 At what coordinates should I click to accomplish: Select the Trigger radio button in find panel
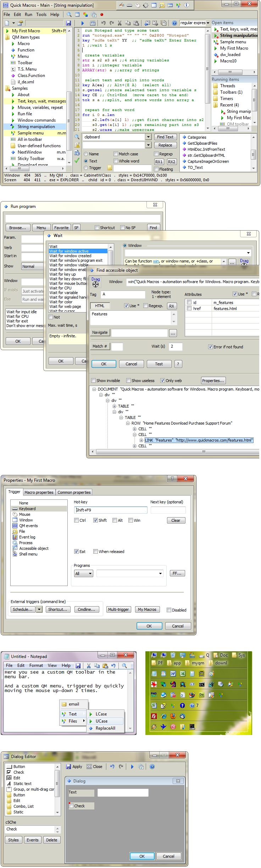86,168
